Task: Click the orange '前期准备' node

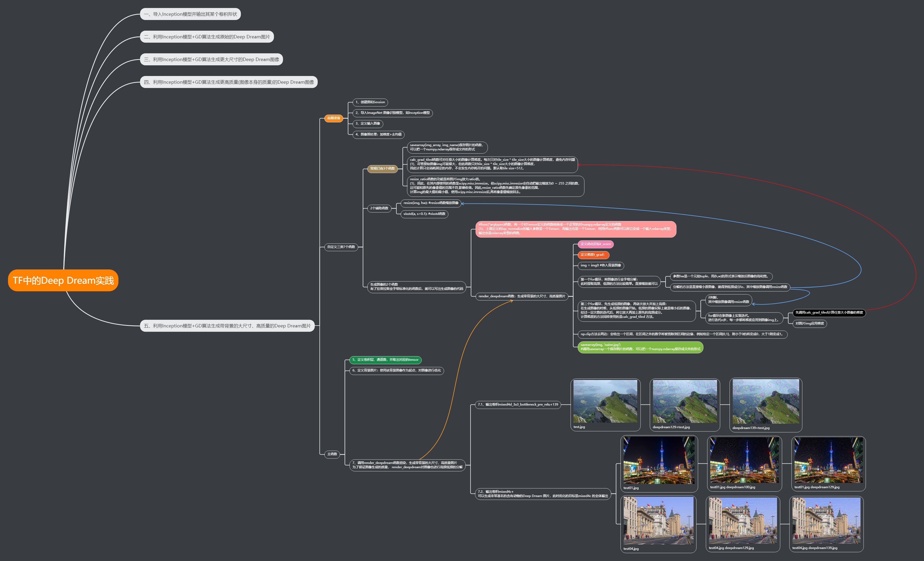Action: pos(333,118)
